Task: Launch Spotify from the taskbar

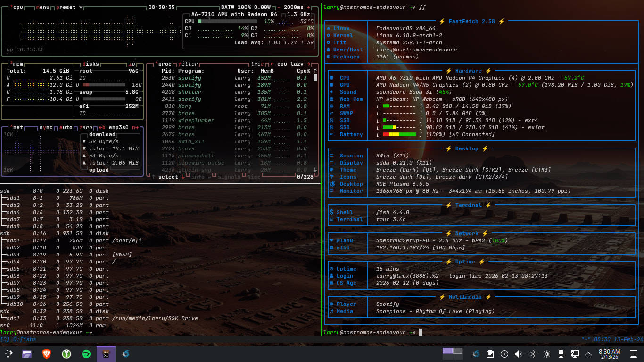Action: [86, 354]
